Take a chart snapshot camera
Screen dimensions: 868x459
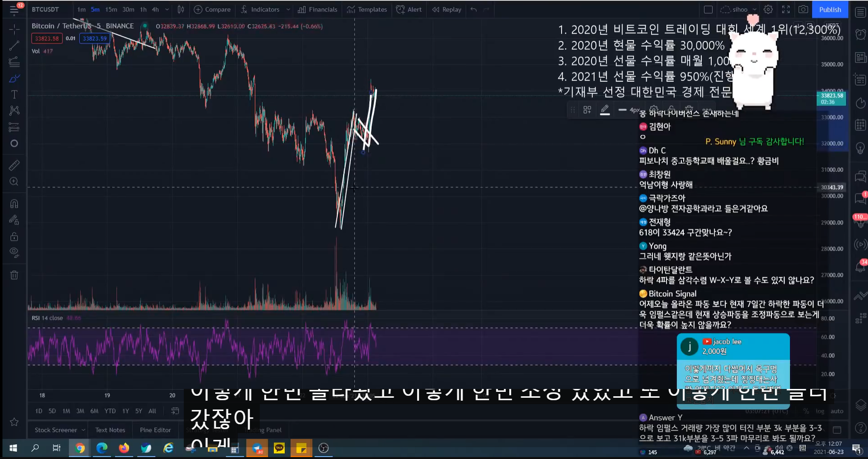pyautogui.click(x=803, y=9)
